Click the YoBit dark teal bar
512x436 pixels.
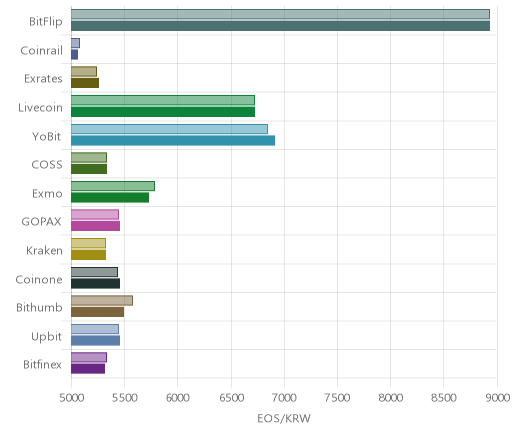173,141
